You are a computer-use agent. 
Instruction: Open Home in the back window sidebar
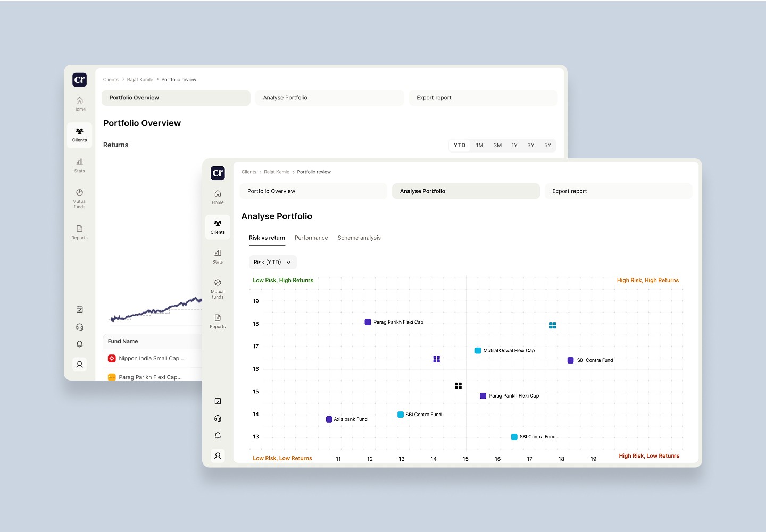pyautogui.click(x=79, y=104)
